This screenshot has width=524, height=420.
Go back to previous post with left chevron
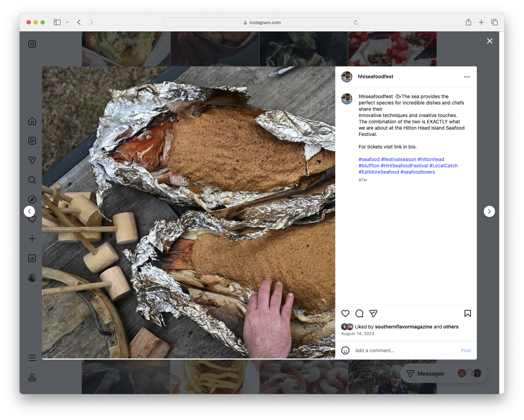[29, 211]
